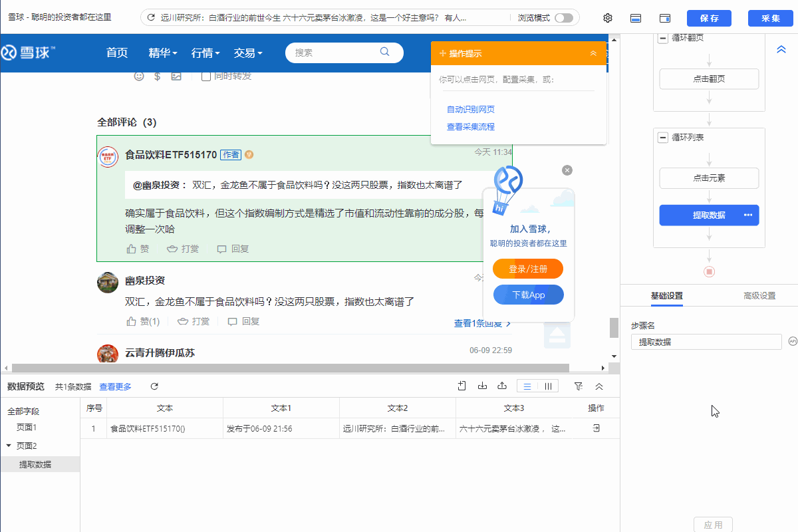Click 查看更多 link in data preview
798x532 pixels.
click(x=116, y=386)
